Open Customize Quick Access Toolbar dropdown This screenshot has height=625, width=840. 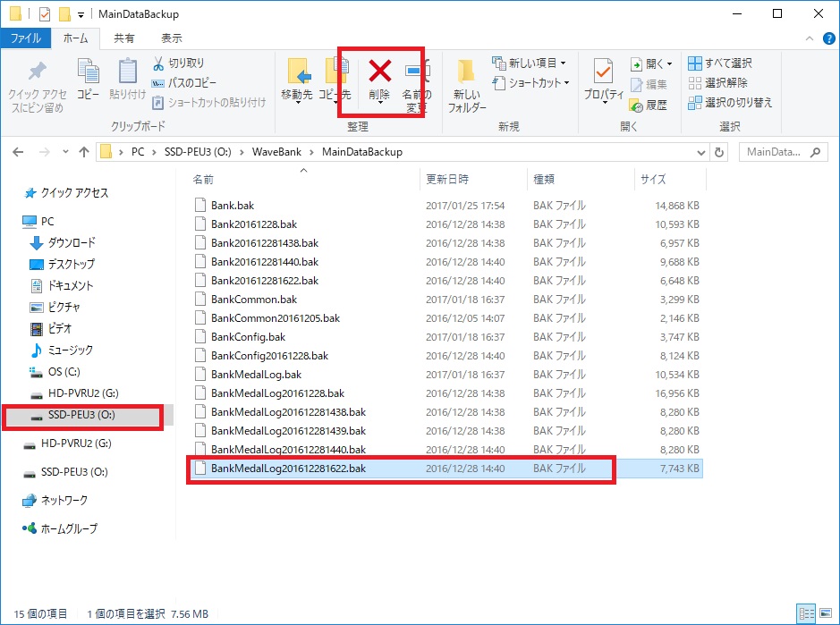click(81, 15)
